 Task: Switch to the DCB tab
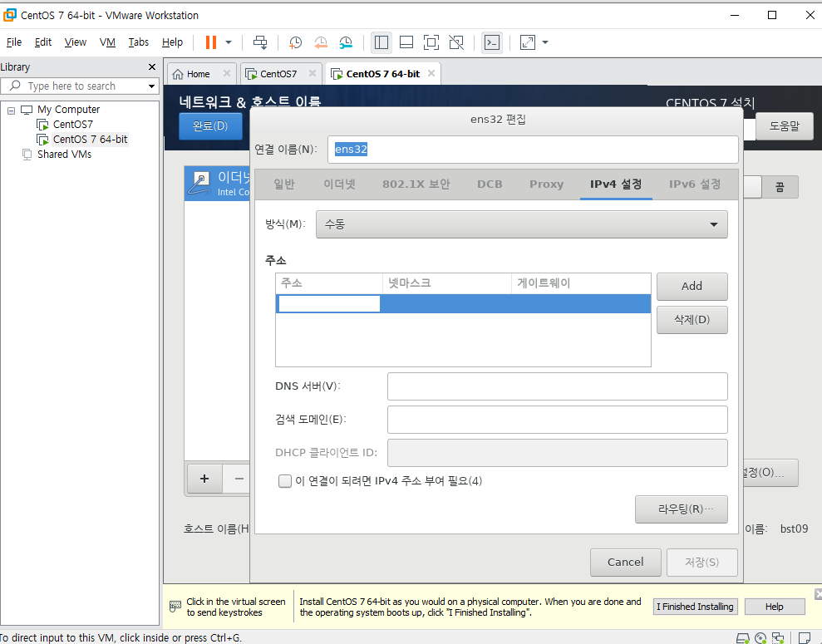(490, 184)
